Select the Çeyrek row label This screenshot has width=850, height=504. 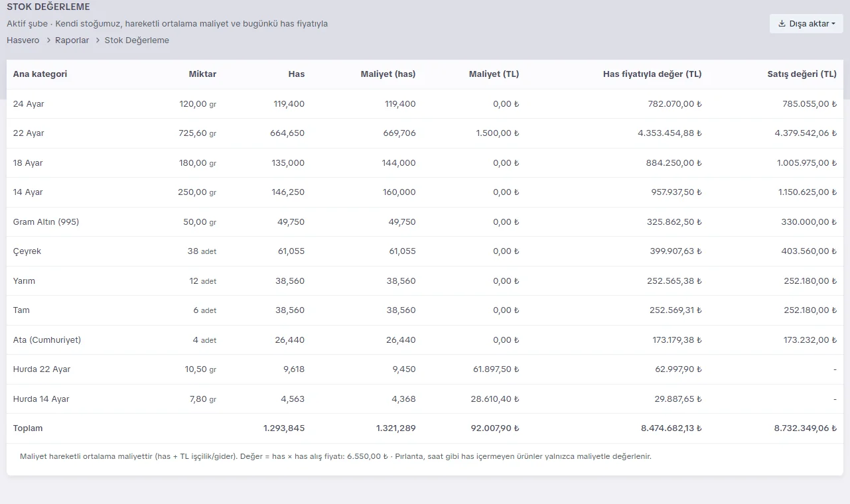[27, 251]
